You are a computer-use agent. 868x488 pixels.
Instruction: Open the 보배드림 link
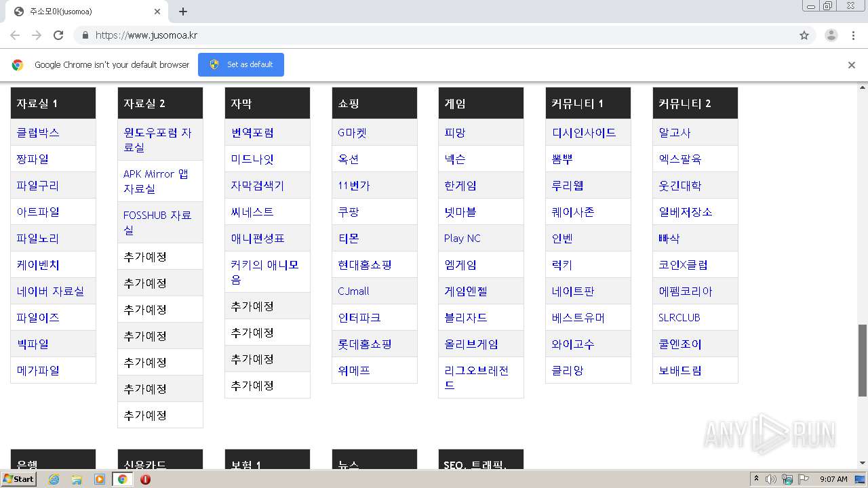[x=680, y=371]
